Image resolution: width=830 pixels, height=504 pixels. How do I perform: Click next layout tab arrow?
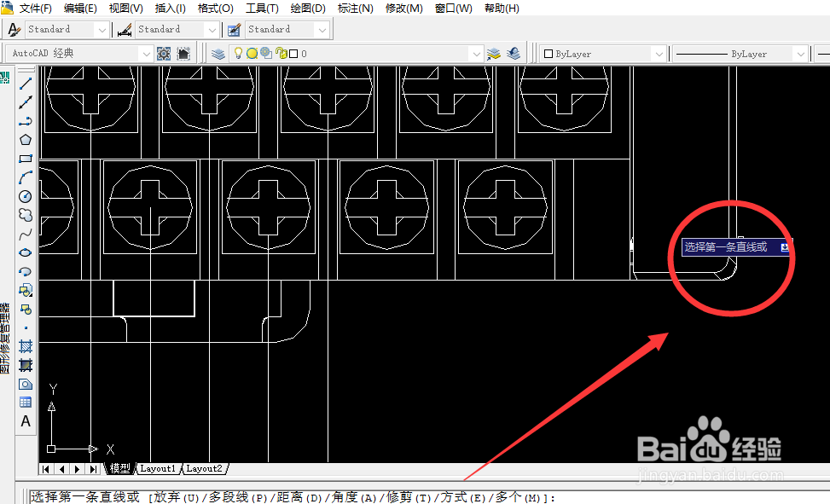point(78,469)
